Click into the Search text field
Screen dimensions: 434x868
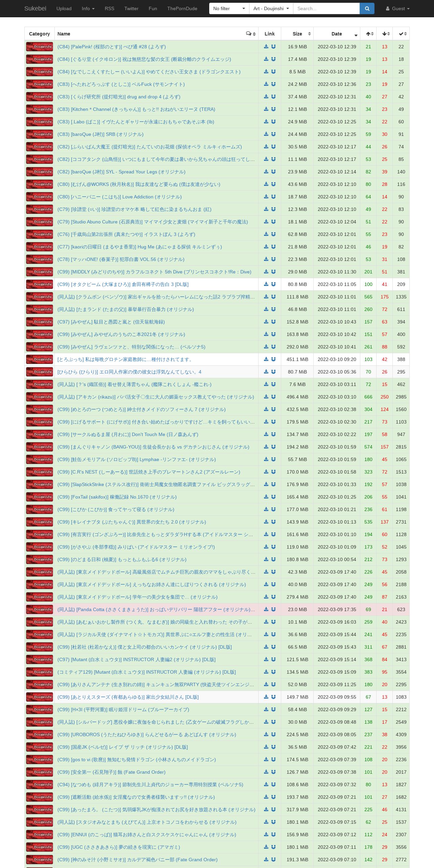(x=326, y=8)
